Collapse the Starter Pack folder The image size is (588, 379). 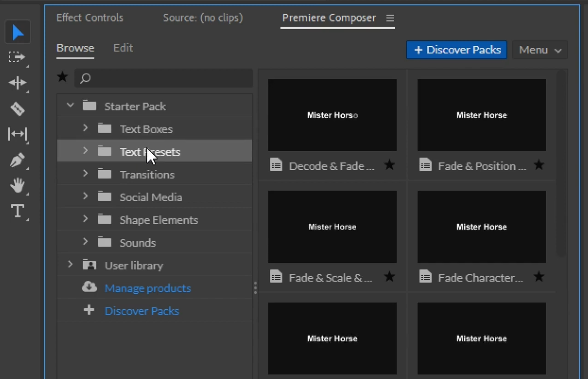click(70, 106)
